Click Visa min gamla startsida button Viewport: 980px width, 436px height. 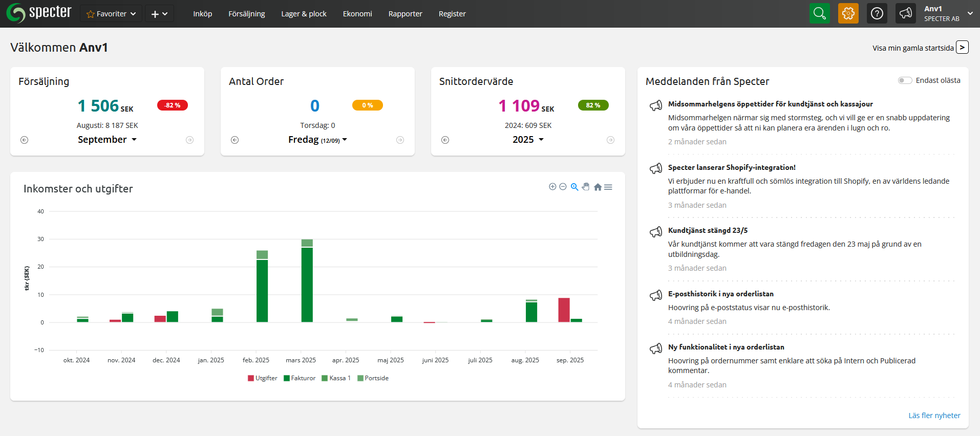[962, 48]
